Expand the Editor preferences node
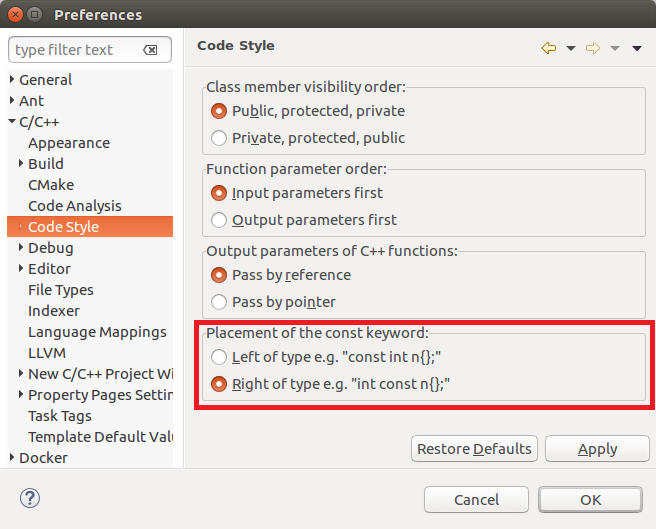This screenshot has height=529, width=656. (x=21, y=269)
